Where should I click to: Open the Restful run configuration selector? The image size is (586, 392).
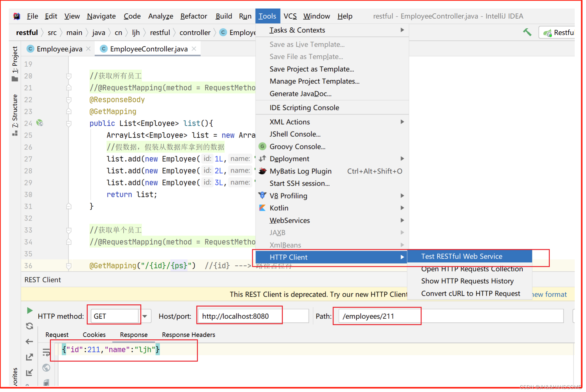pos(557,33)
